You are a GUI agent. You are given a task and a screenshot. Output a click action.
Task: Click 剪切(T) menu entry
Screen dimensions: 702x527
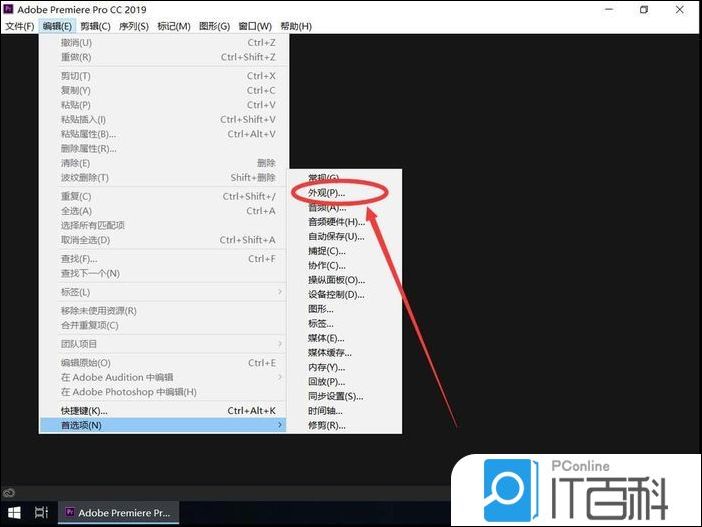[163, 76]
